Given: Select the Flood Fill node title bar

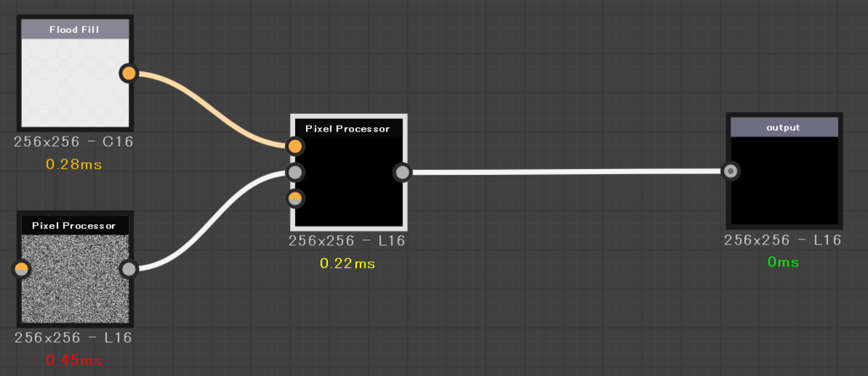Looking at the screenshot, I should tap(75, 30).
